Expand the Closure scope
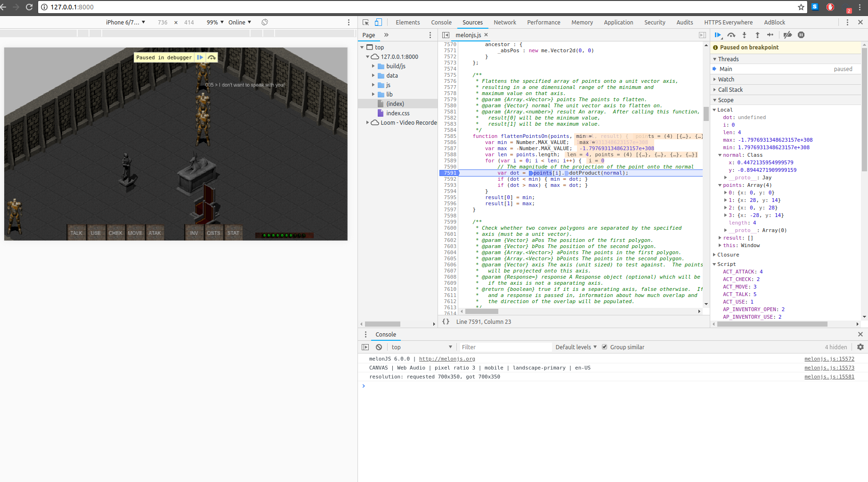 (x=714, y=255)
